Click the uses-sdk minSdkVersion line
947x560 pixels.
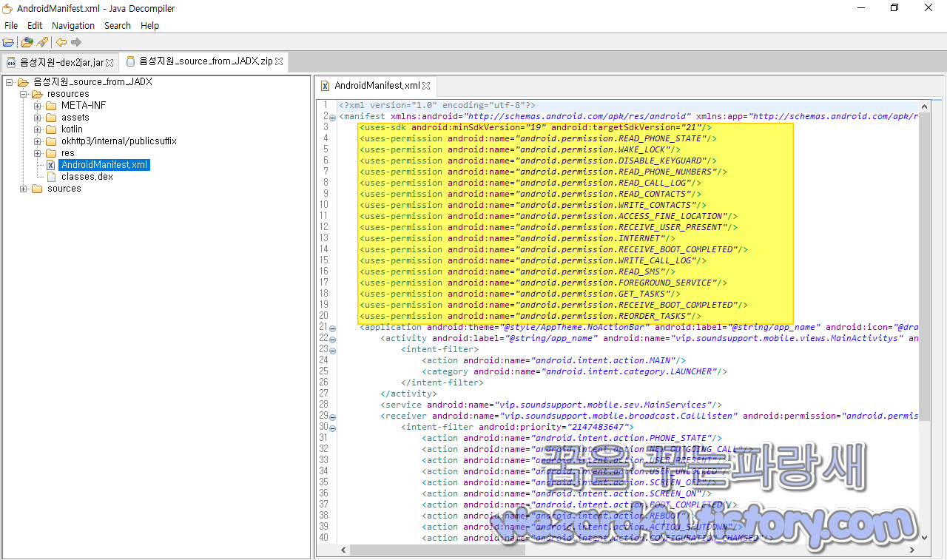[536, 127]
